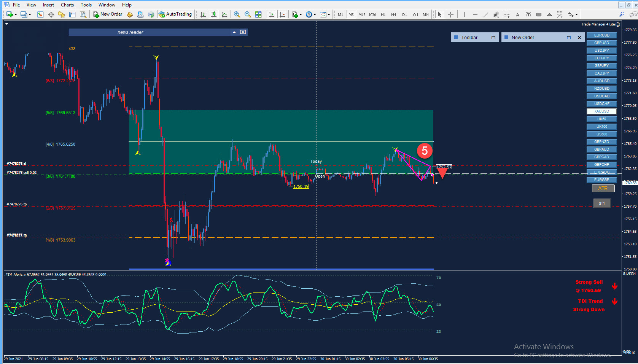
Task: Click the ATR button
Action: click(603, 189)
